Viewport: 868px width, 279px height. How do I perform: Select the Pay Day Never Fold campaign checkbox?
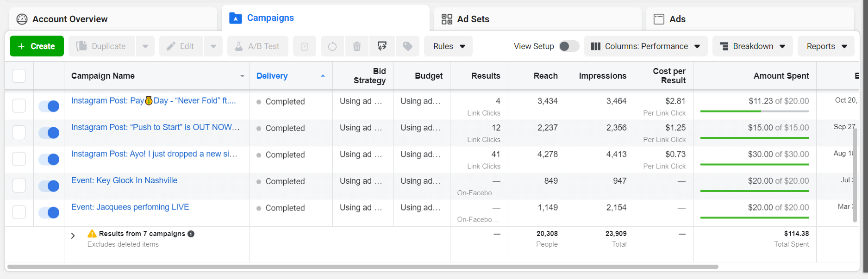point(19,105)
